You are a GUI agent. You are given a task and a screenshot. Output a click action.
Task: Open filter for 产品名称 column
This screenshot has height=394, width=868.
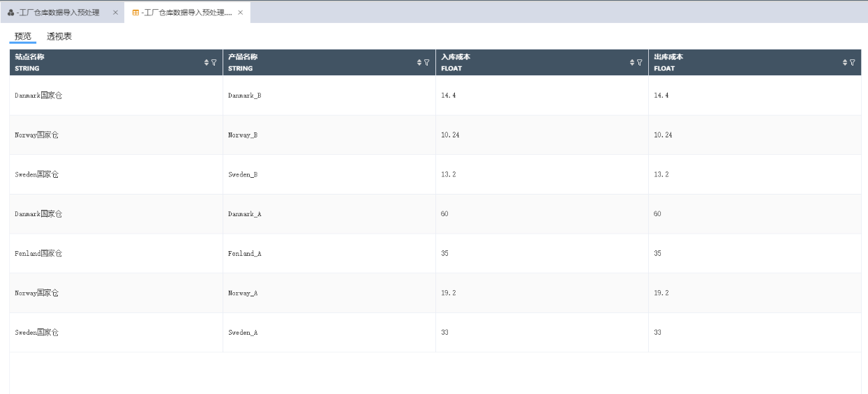tap(427, 63)
